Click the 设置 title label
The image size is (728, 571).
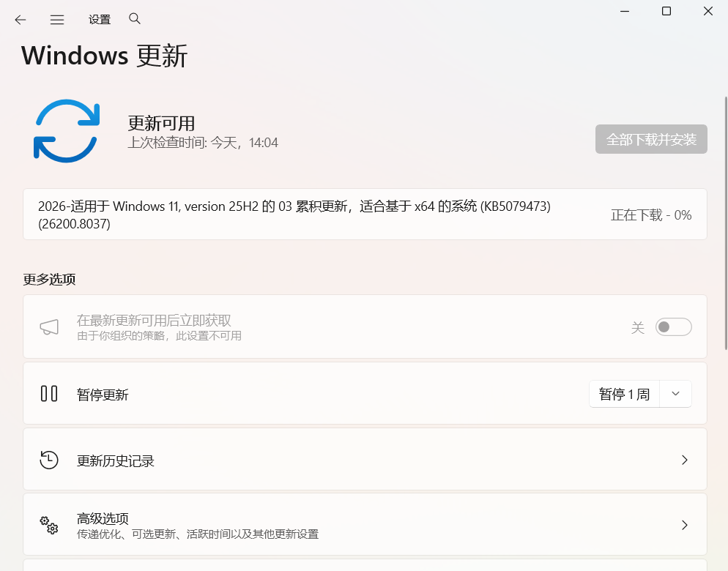coord(100,20)
